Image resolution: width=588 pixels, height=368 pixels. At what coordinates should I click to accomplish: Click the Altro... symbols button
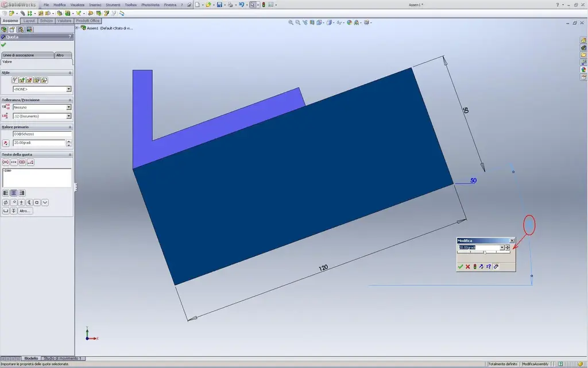click(x=25, y=211)
